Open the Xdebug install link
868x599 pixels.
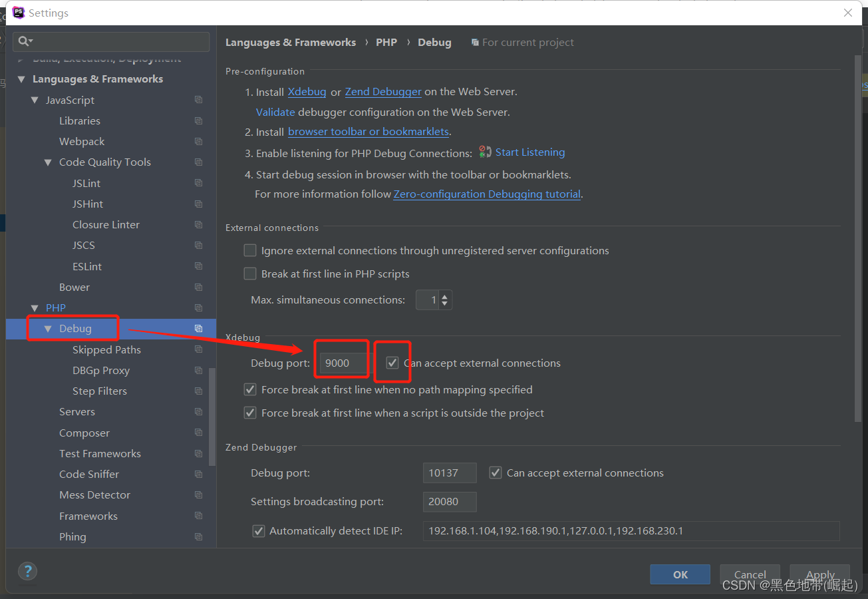[x=307, y=92]
